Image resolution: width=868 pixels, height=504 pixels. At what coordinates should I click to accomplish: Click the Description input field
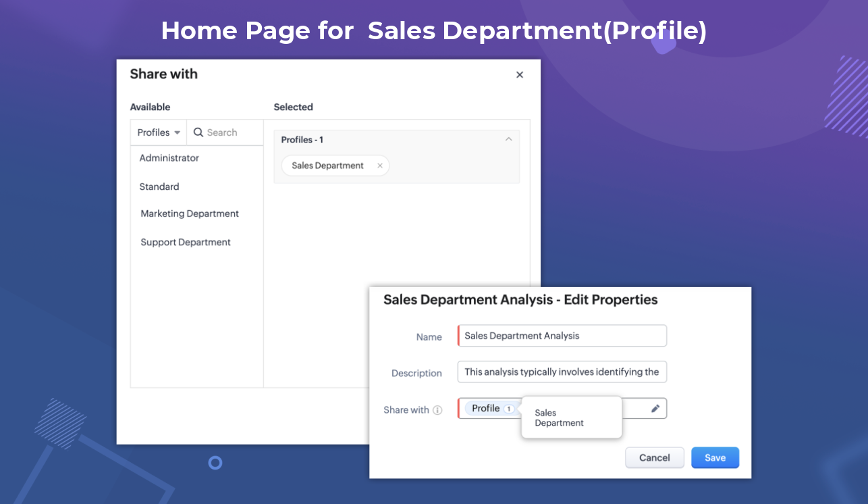click(x=562, y=372)
